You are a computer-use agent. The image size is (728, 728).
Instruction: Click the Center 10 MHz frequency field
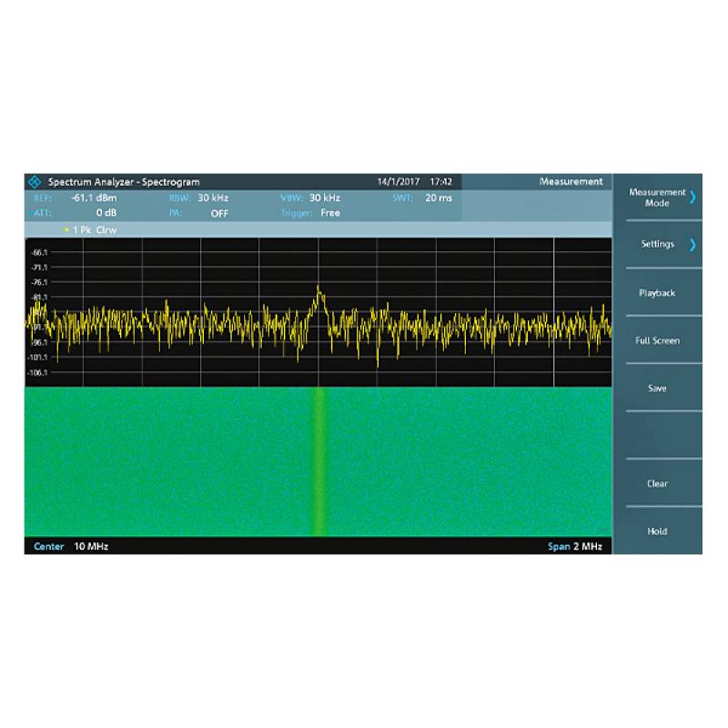coord(71,547)
